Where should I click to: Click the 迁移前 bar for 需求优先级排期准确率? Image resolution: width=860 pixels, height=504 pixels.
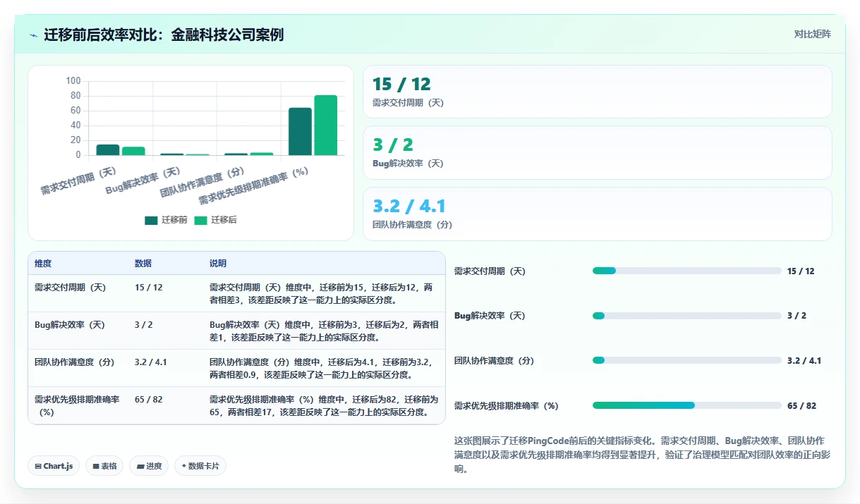300,131
